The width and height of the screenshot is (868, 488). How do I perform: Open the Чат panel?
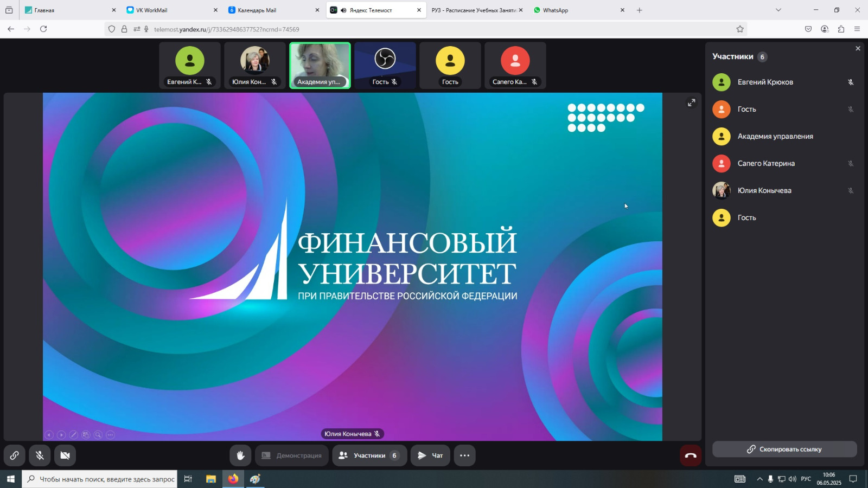coord(430,455)
